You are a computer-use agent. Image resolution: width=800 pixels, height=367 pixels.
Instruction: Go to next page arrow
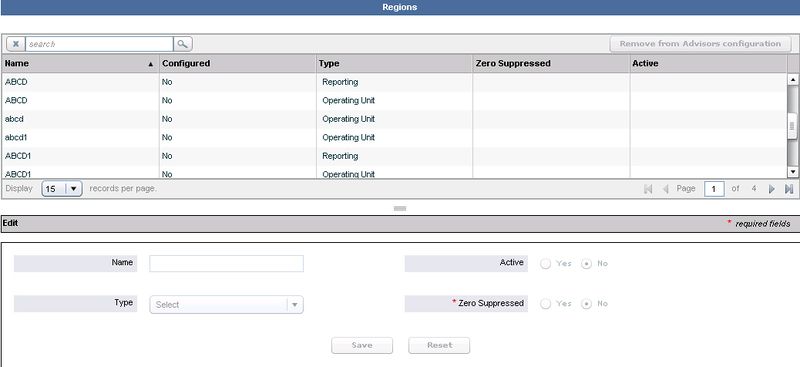point(771,189)
